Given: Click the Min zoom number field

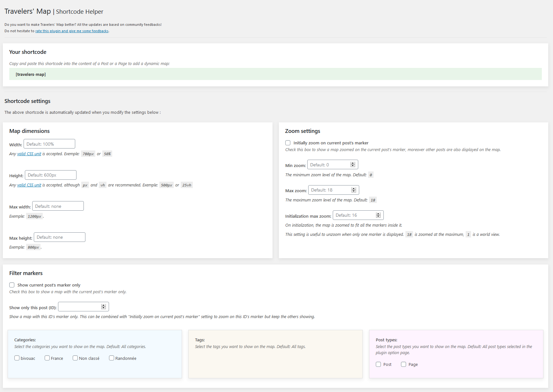Looking at the screenshot, I should [333, 165].
